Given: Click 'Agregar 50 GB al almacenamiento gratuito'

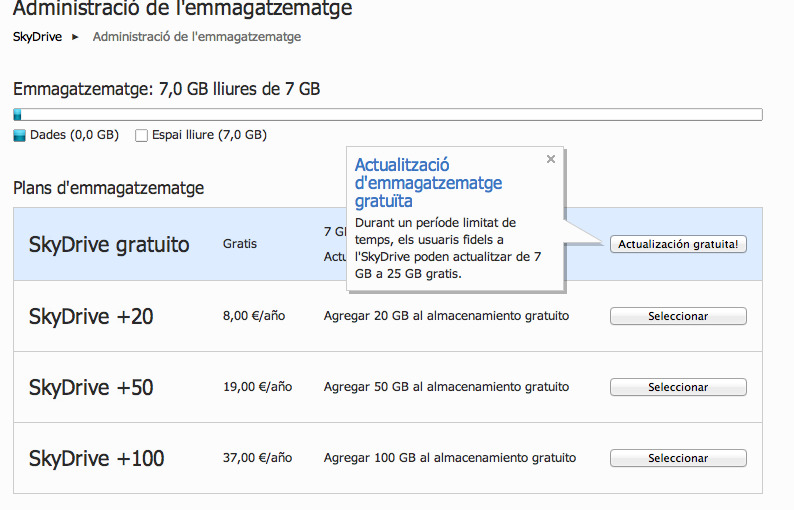Looking at the screenshot, I should (x=446, y=387).
